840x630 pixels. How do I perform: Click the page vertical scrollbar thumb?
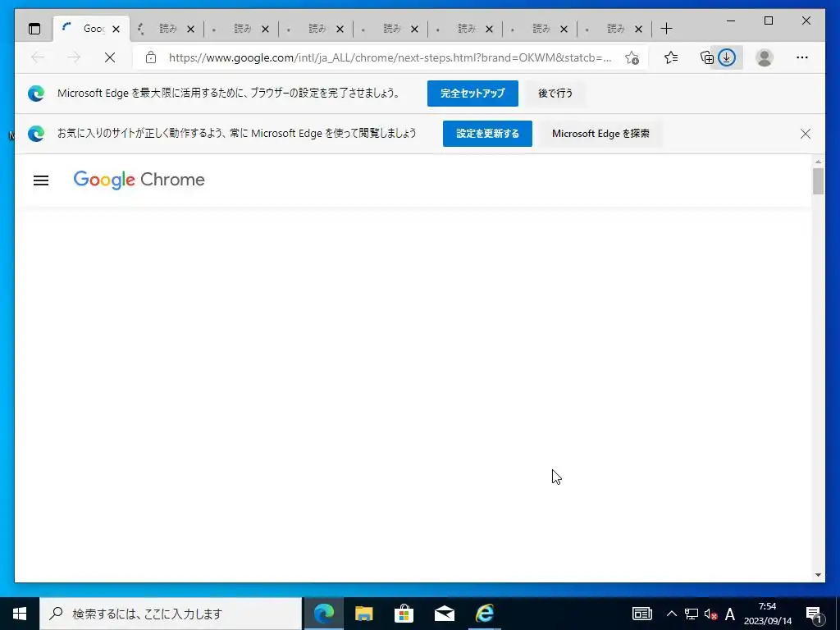818,181
